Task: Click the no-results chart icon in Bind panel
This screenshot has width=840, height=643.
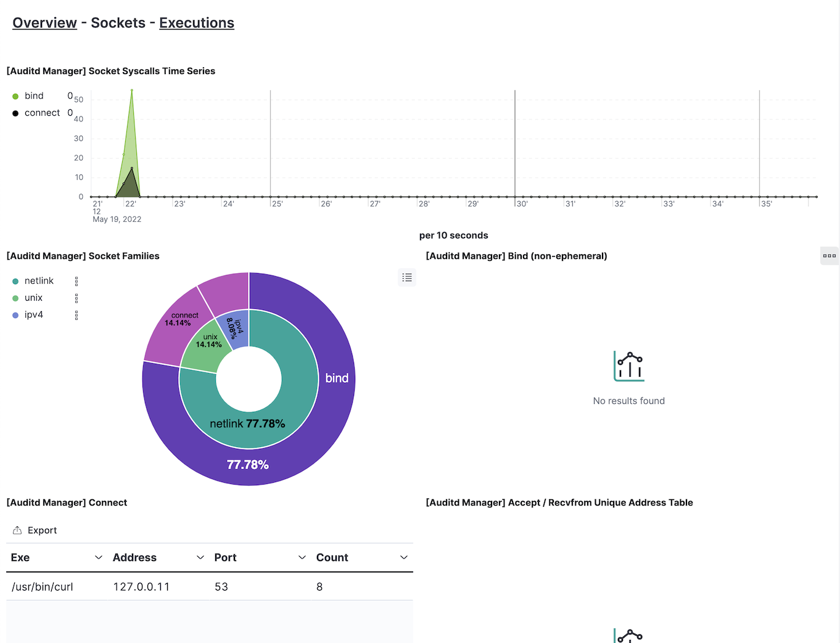Action: 628,366
